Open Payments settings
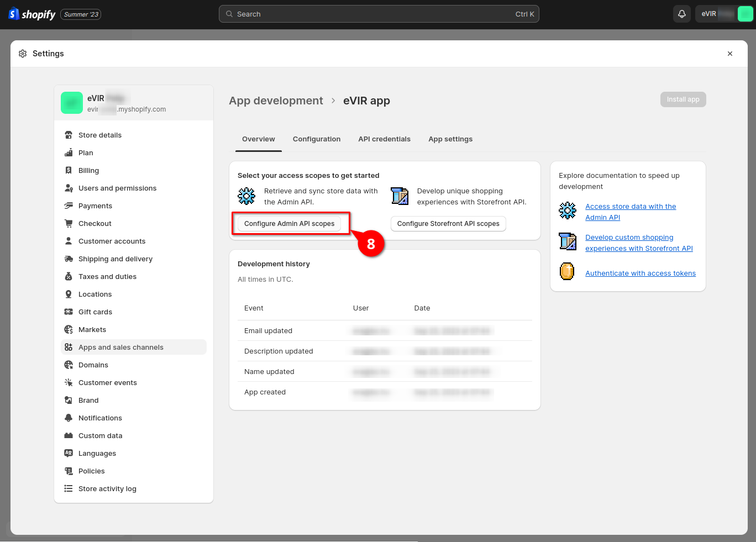Image resolution: width=756 pixels, height=542 pixels. click(134, 206)
